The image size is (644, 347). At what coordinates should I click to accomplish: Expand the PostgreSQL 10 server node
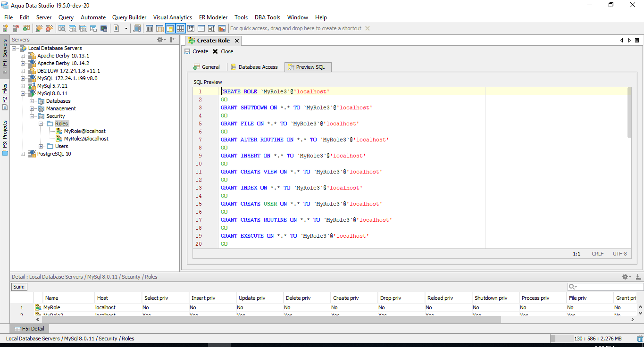click(23, 154)
